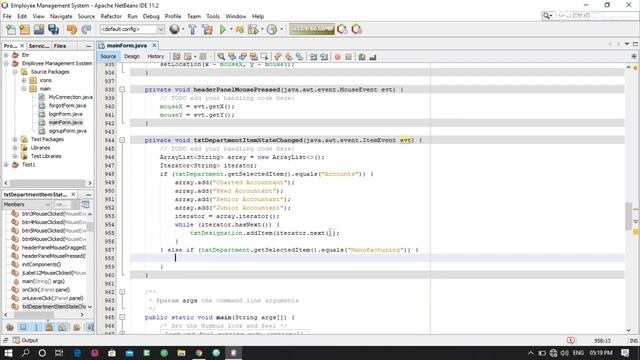Toggle Show Inherited Members in Navigator filters
Viewport: 640px width, 360px height.
pyautogui.click(x=10, y=327)
